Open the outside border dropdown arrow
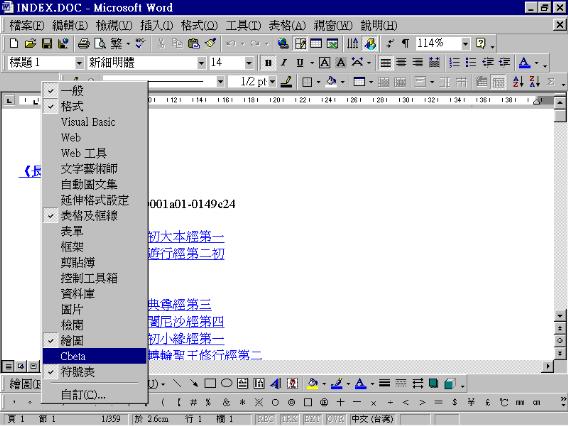Viewport: 568px width, 426px height. click(318, 82)
